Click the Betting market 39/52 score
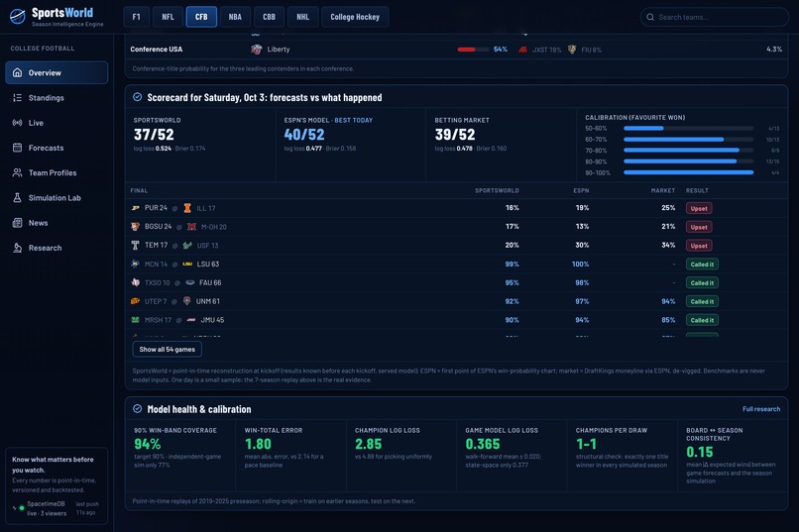The height and width of the screenshot is (532, 799). point(455,135)
